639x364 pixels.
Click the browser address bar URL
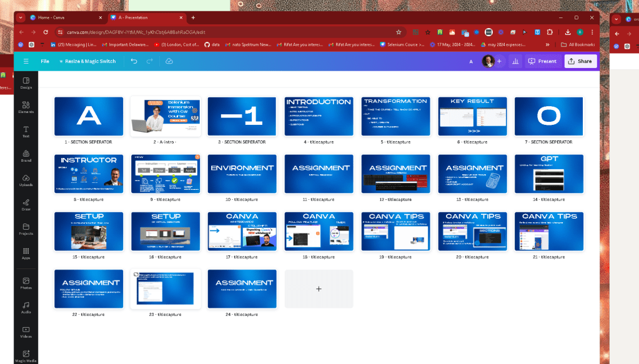tap(136, 32)
